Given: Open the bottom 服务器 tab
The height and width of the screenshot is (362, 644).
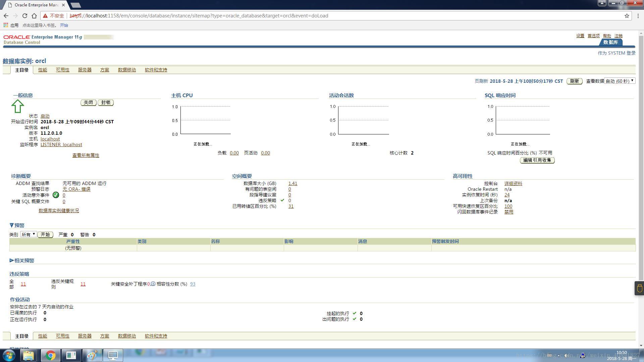Looking at the screenshot, I should [x=85, y=336].
